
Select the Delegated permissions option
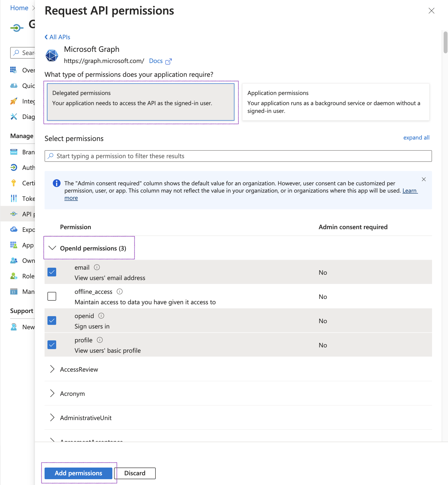(x=141, y=102)
